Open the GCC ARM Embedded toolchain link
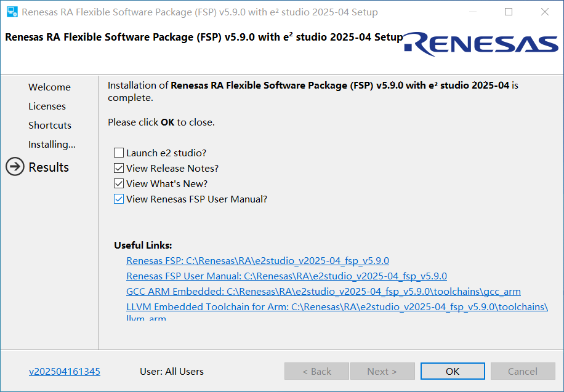 [323, 292]
